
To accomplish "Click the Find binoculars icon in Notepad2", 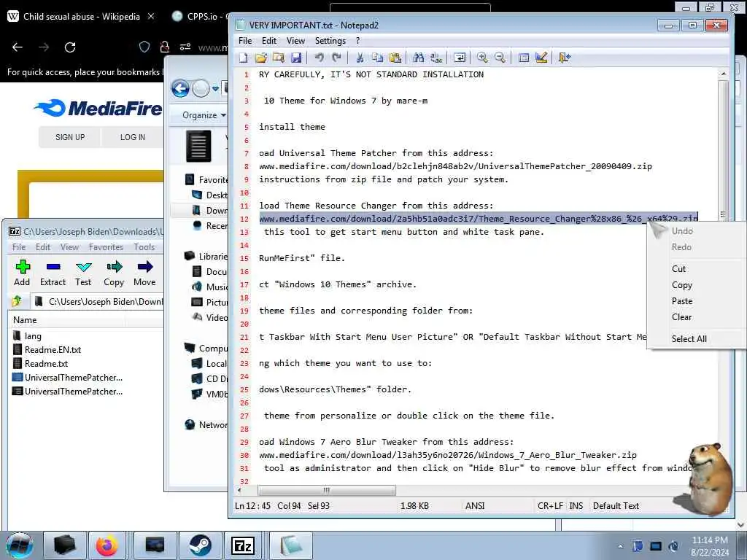I will pos(418,58).
